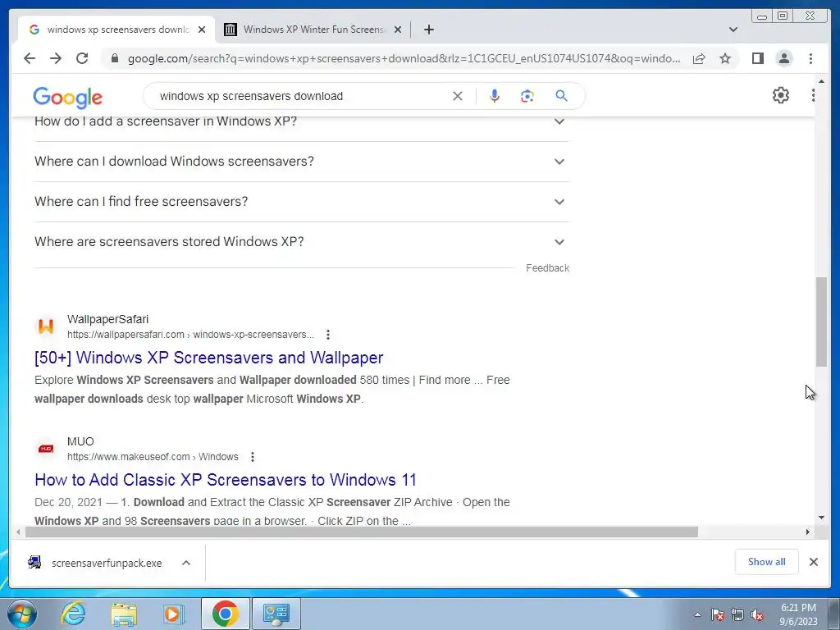Image resolution: width=840 pixels, height=630 pixels.
Task: Open "[50+] Windows XP Screensavers and Wallpaper" link
Action: [x=209, y=358]
